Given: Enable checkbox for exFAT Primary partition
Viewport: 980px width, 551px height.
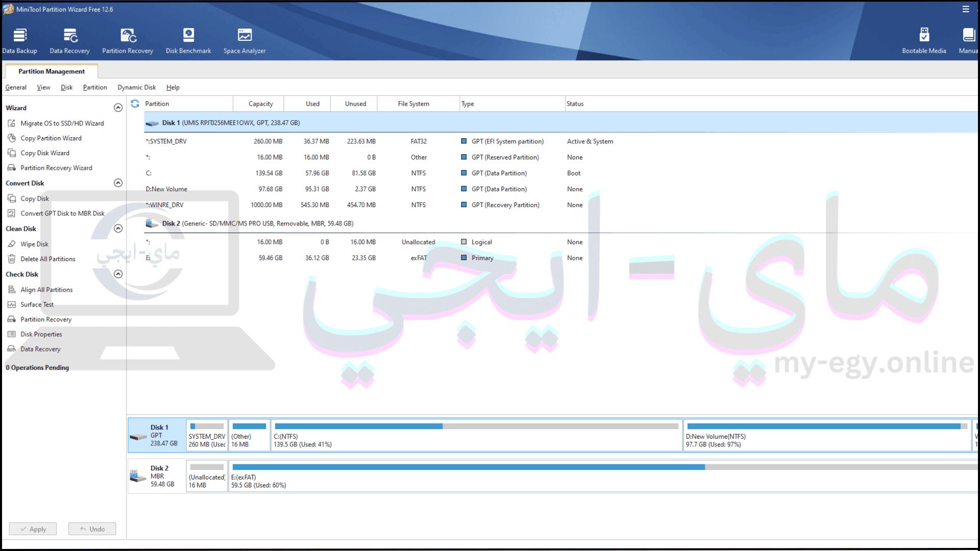Looking at the screenshot, I should click(463, 257).
